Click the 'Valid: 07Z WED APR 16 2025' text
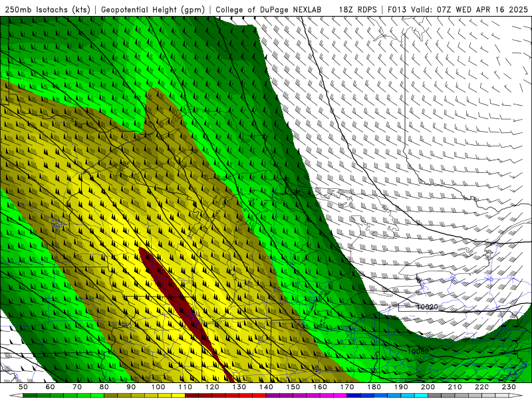This screenshot has width=532, height=399. [469, 9]
